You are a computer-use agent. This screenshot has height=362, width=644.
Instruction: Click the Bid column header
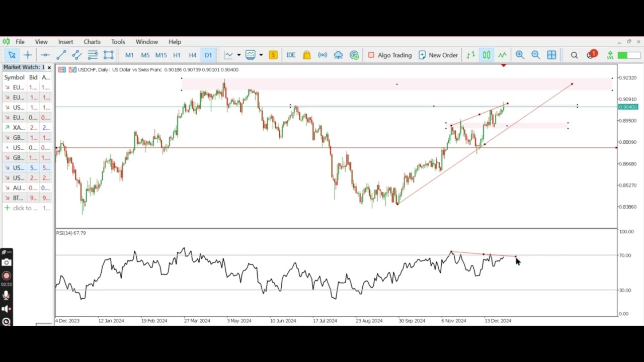click(33, 77)
